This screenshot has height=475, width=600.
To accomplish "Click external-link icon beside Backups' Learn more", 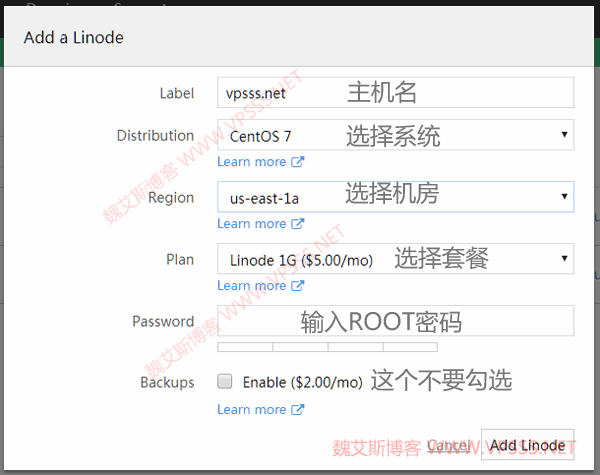I will click(297, 410).
